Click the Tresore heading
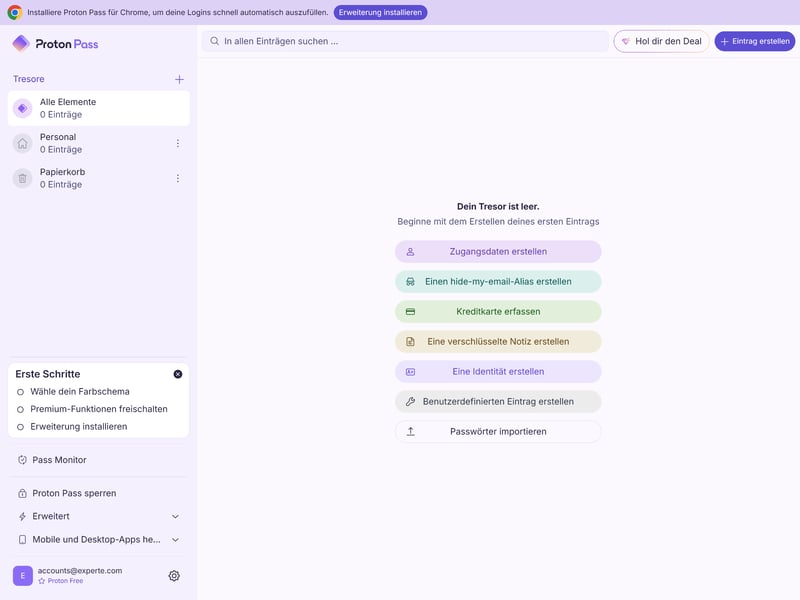 click(x=29, y=79)
